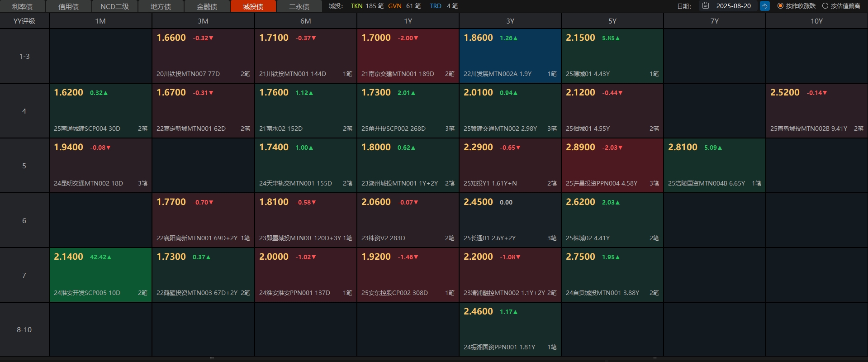This screenshot has height=362, width=868.
Task: Open 22鹤壁投资MTN003 67D+2Y cell
Action: pos(203,275)
